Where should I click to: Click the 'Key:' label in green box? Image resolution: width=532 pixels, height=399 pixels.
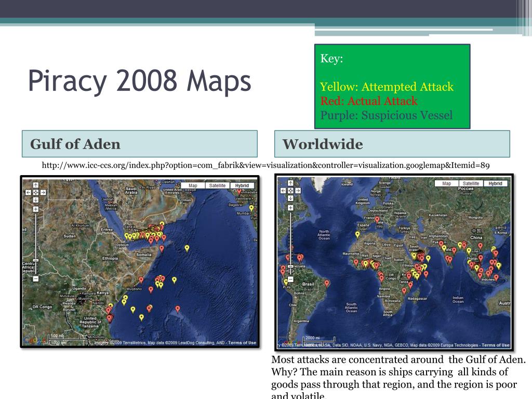tap(332, 58)
